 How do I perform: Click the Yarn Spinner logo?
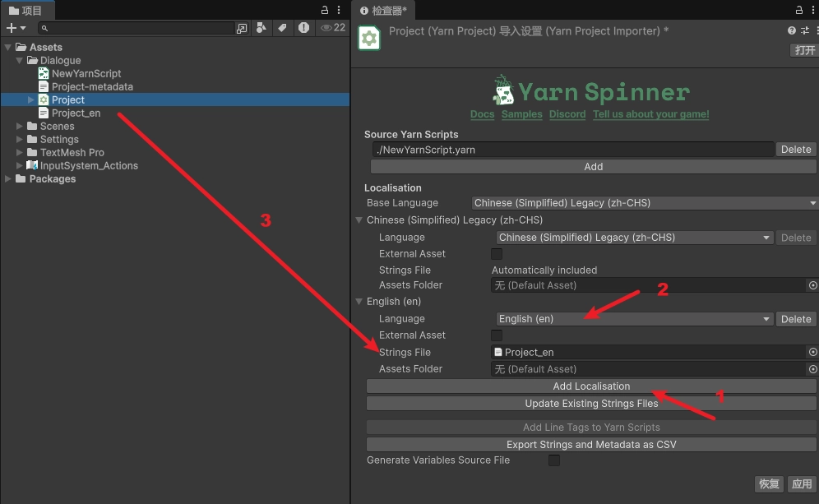[590, 91]
